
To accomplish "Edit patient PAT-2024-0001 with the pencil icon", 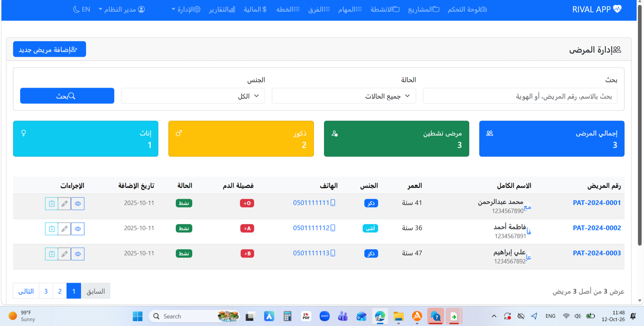I will pos(64,204).
